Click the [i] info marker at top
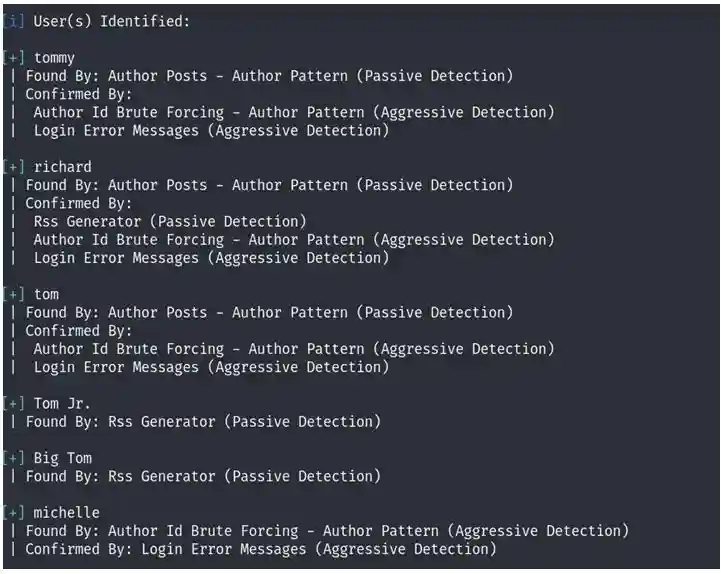721x574 pixels. [x=13, y=21]
